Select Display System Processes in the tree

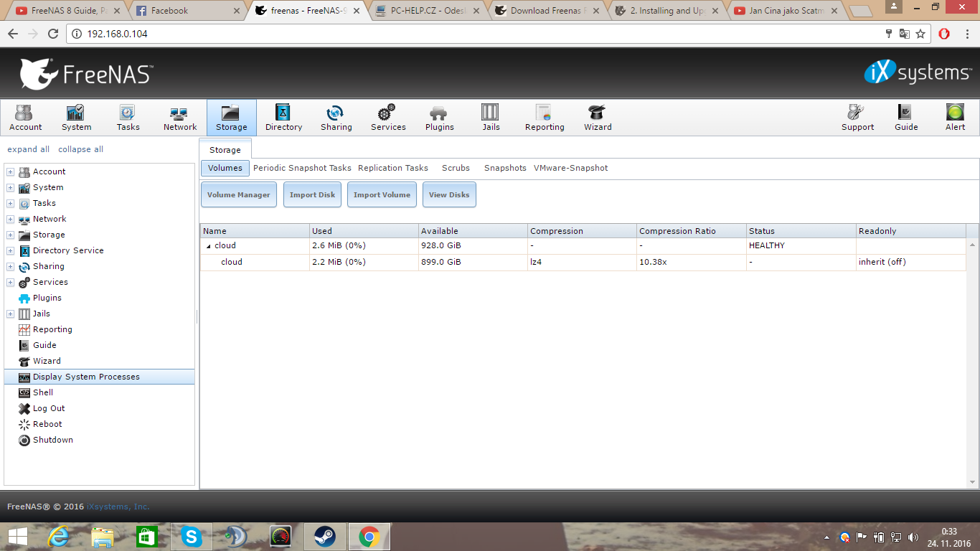(99, 377)
